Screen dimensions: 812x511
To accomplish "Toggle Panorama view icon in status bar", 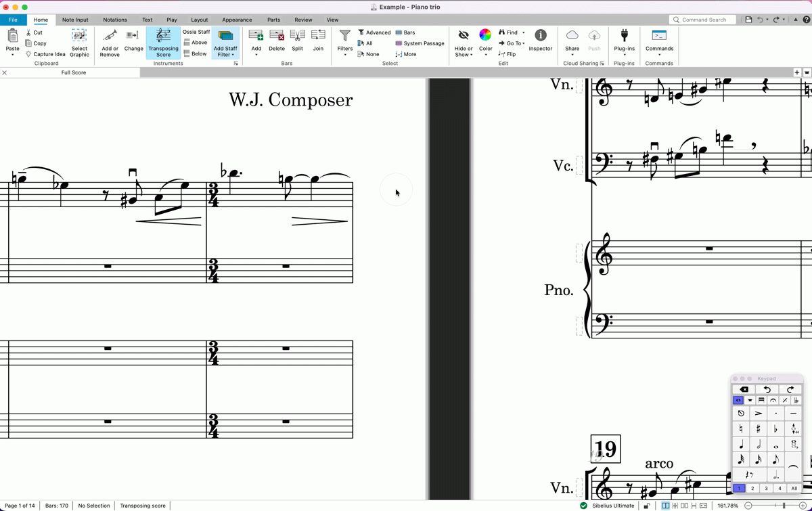I will click(703, 506).
